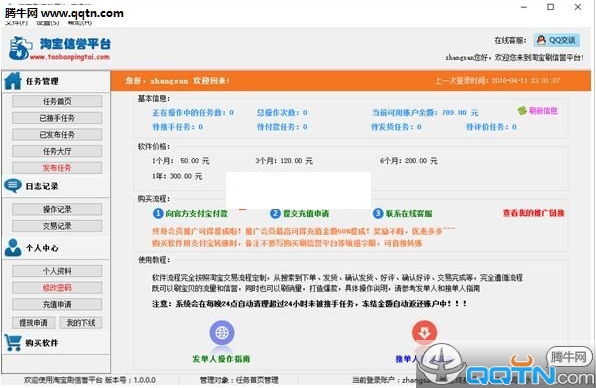Open 已接手任务 list
Image resolution: width=596 pixels, height=388 pixels.
(57, 118)
